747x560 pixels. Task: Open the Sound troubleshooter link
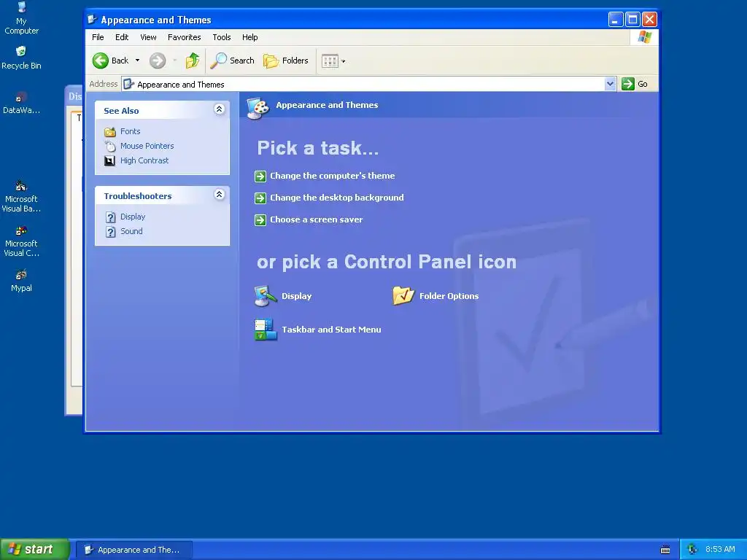pyautogui.click(x=131, y=231)
